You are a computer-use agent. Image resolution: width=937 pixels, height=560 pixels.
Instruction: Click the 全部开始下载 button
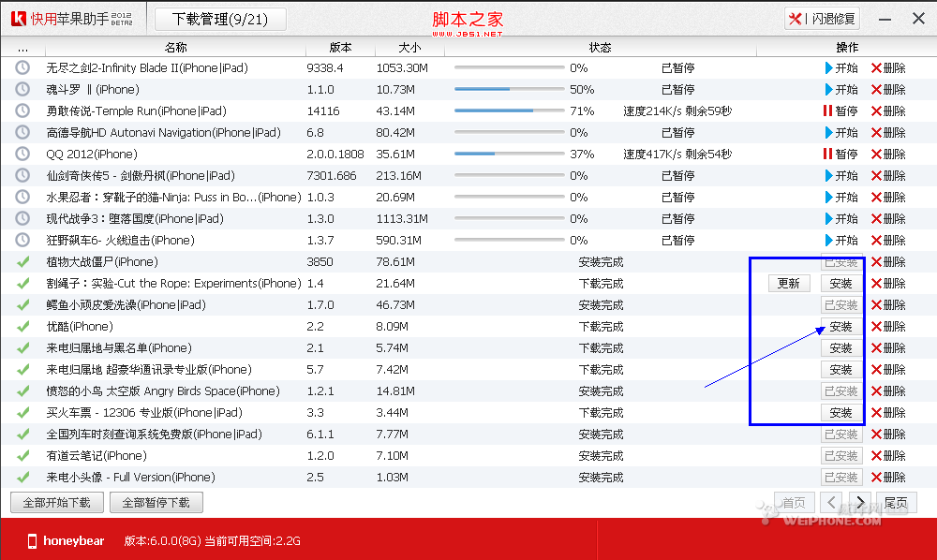click(x=57, y=503)
